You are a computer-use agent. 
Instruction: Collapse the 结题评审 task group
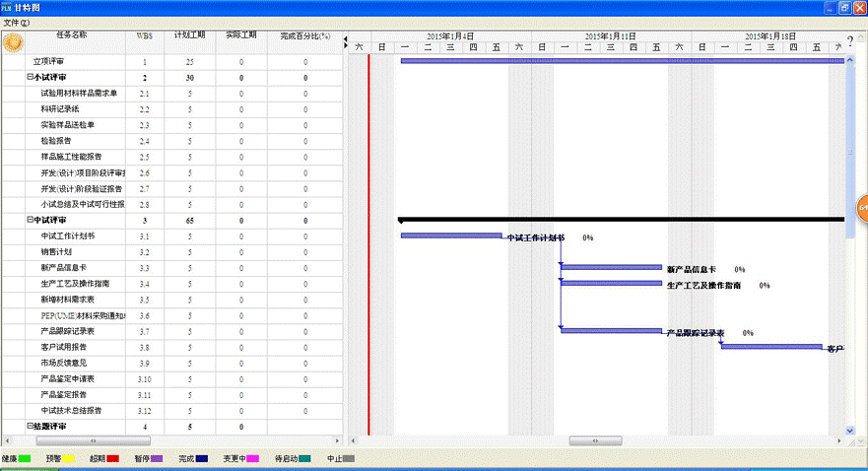[30, 426]
